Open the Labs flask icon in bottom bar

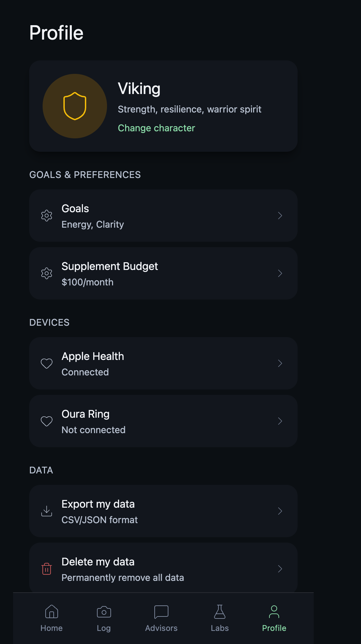point(220,612)
